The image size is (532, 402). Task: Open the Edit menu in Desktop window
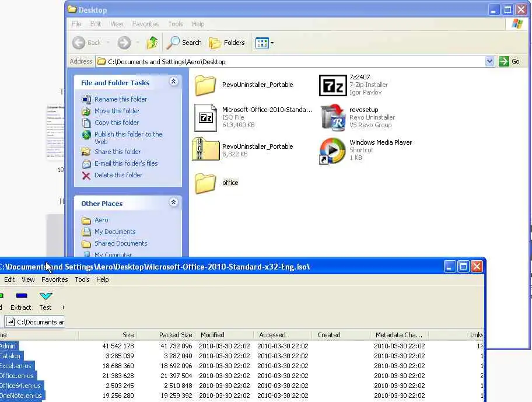[95, 24]
